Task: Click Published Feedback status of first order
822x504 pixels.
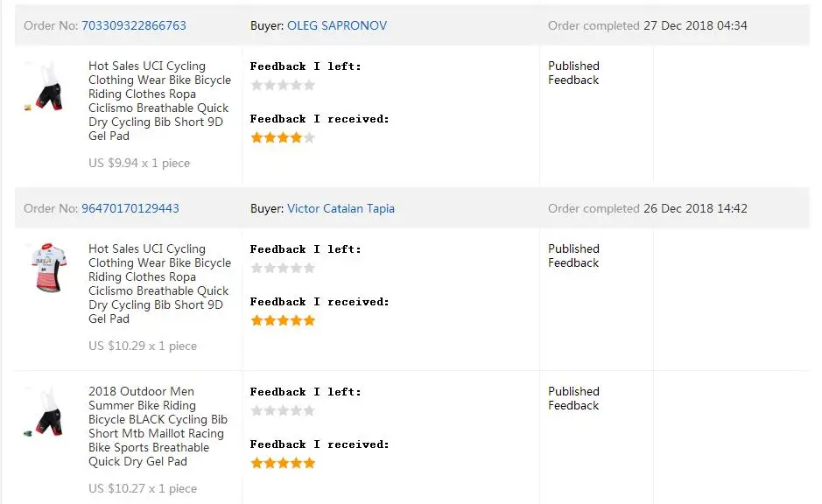Action: pos(573,73)
